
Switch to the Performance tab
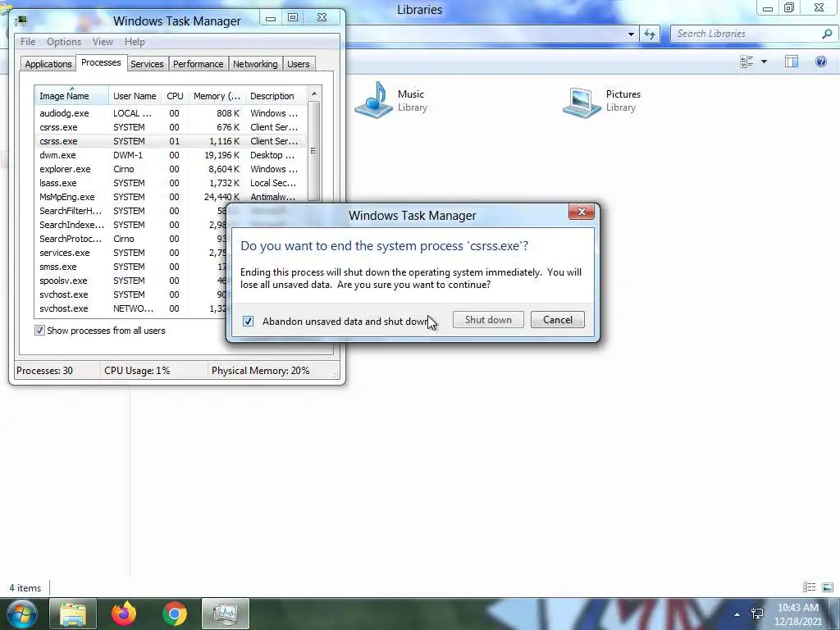[x=199, y=64]
